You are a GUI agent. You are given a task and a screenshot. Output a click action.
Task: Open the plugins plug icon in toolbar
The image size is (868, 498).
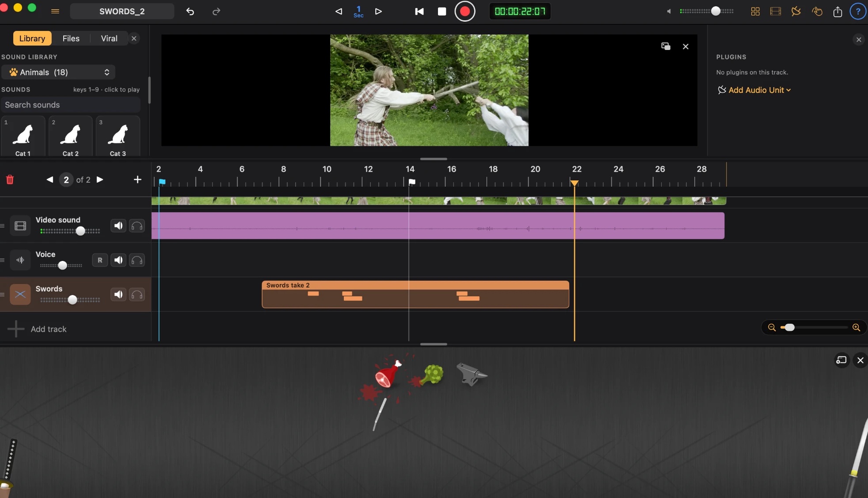coord(796,11)
